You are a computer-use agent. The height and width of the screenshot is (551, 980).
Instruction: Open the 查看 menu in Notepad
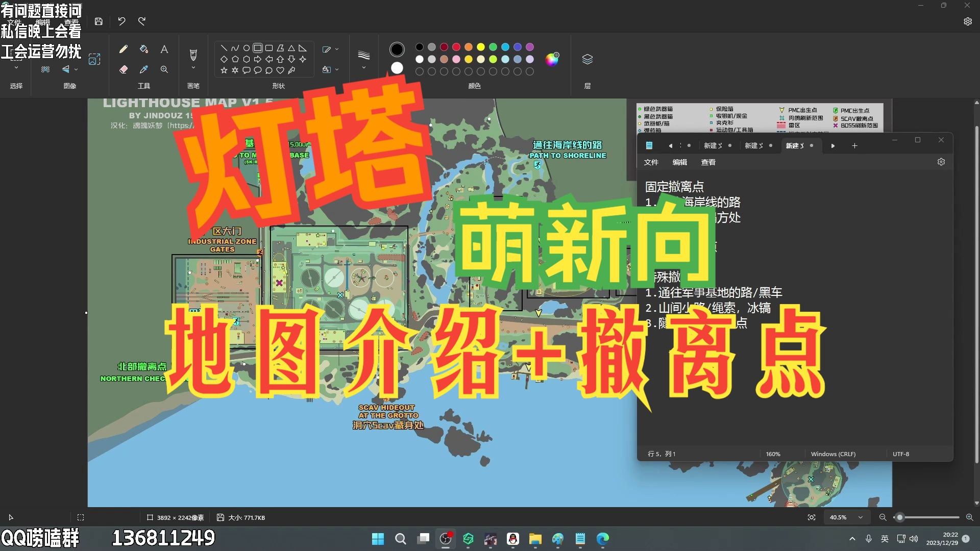pyautogui.click(x=708, y=162)
